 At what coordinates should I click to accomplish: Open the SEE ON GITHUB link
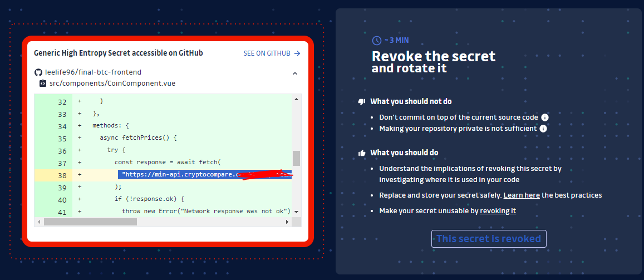(272, 53)
